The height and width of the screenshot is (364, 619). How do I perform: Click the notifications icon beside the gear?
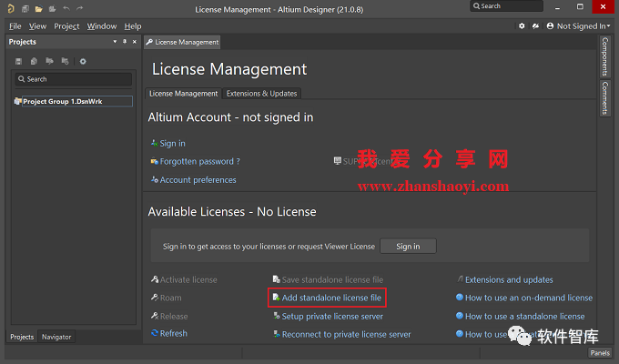pos(535,26)
